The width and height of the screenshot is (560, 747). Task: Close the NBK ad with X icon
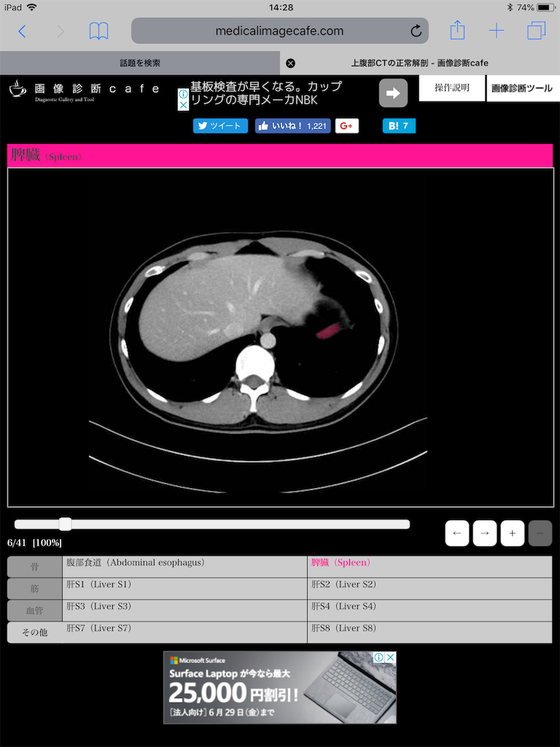coord(183,105)
